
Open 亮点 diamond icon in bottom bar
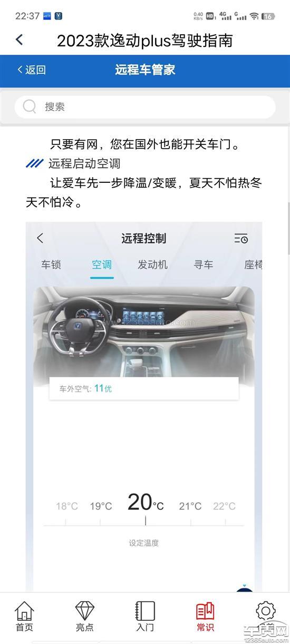coord(84,616)
